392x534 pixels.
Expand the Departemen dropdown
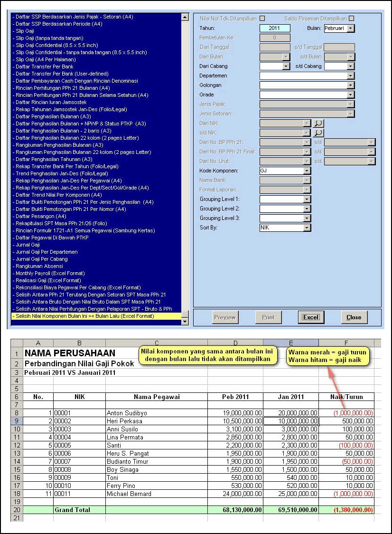pos(350,76)
